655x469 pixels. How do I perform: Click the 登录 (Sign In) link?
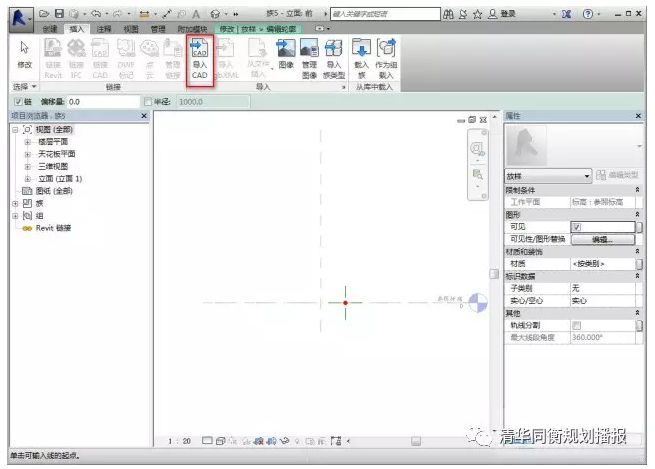click(x=507, y=14)
